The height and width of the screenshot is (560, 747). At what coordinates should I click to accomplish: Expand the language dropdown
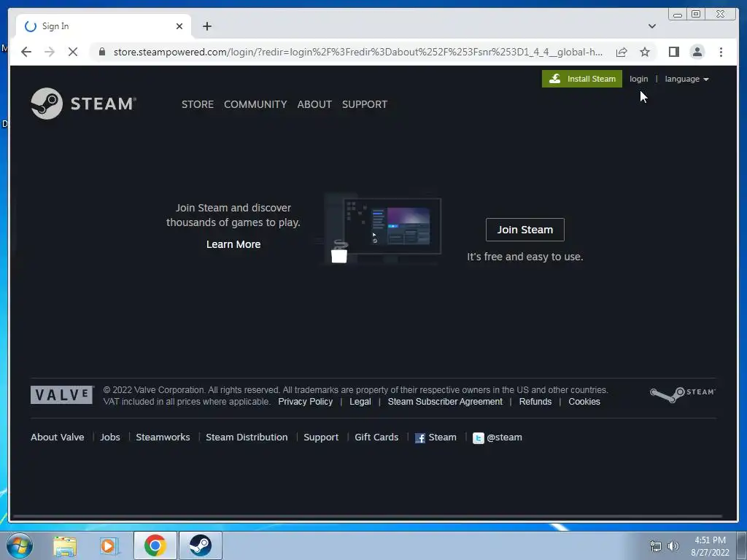click(686, 79)
